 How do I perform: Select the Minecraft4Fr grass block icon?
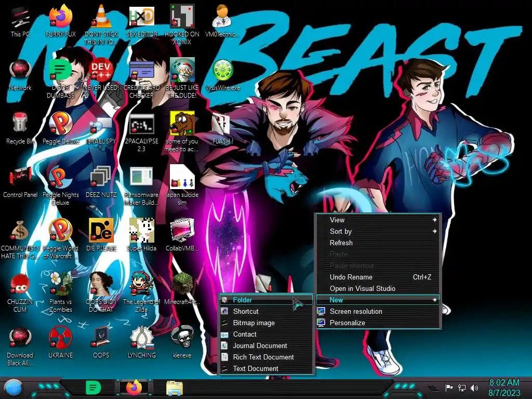[182, 288]
